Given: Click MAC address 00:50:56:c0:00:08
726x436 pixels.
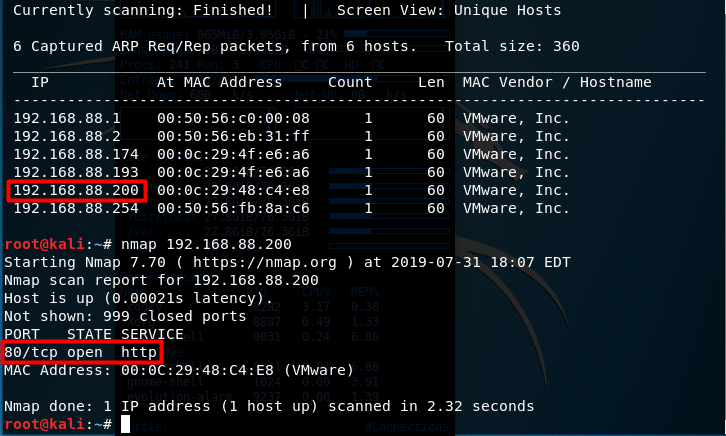Looking at the screenshot, I should click(x=233, y=118).
